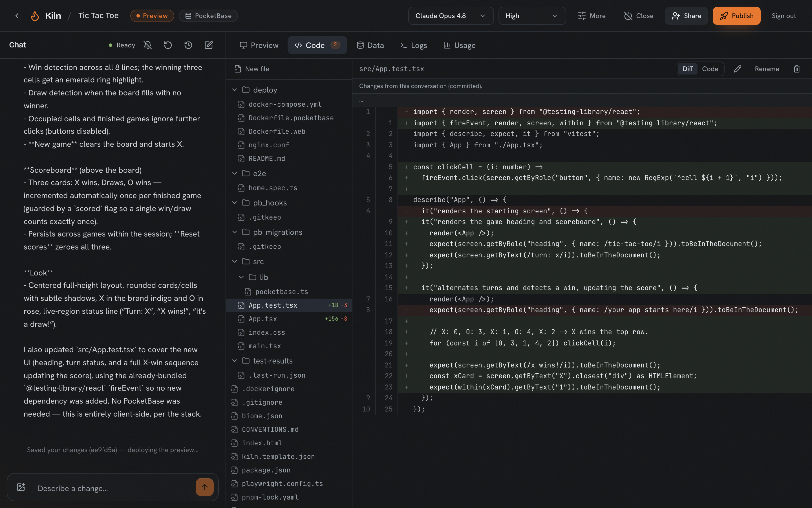The height and width of the screenshot is (508, 812).
Task: Click the PocketBase badge
Action: pyautogui.click(x=208, y=16)
